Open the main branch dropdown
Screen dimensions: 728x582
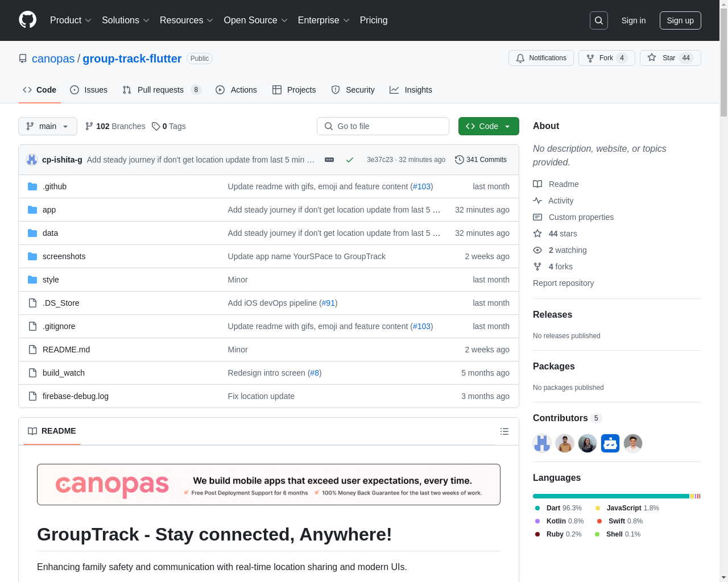[48, 126]
